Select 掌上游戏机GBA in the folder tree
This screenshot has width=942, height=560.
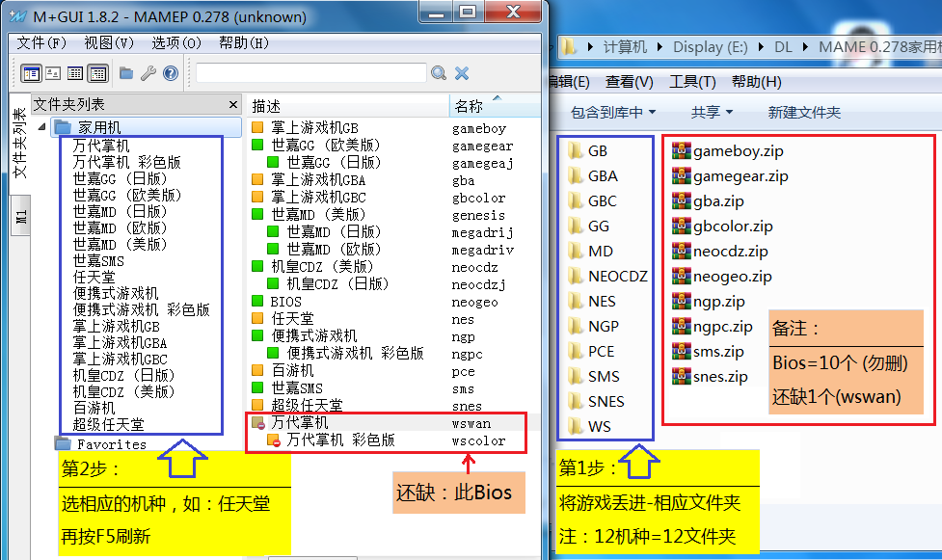coord(120,342)
